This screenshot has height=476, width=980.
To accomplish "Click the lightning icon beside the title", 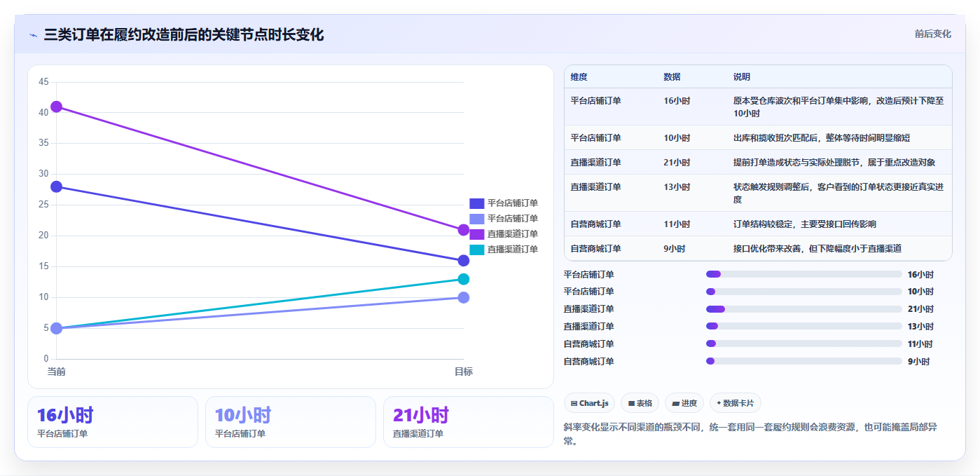I will tap(33, 35).
